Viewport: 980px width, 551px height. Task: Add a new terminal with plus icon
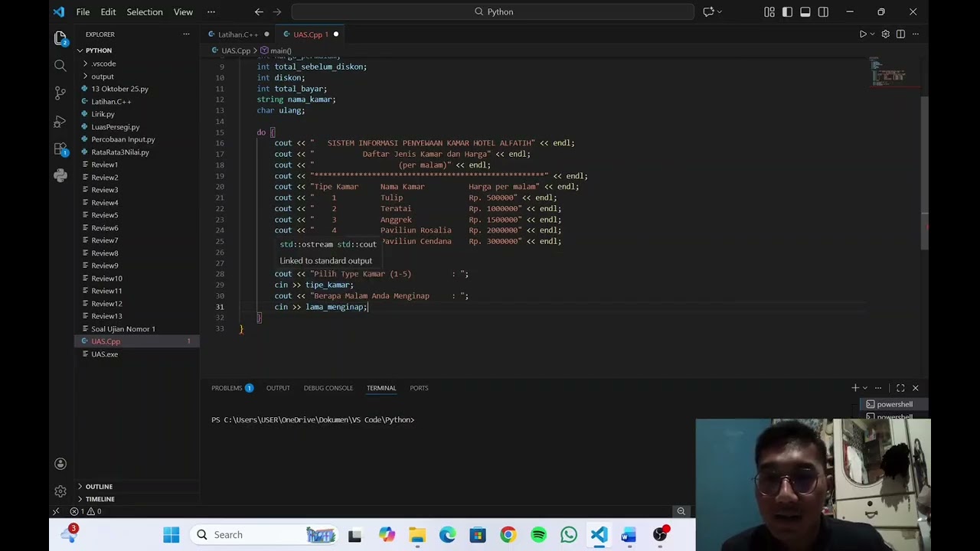[x=855, y=388]
